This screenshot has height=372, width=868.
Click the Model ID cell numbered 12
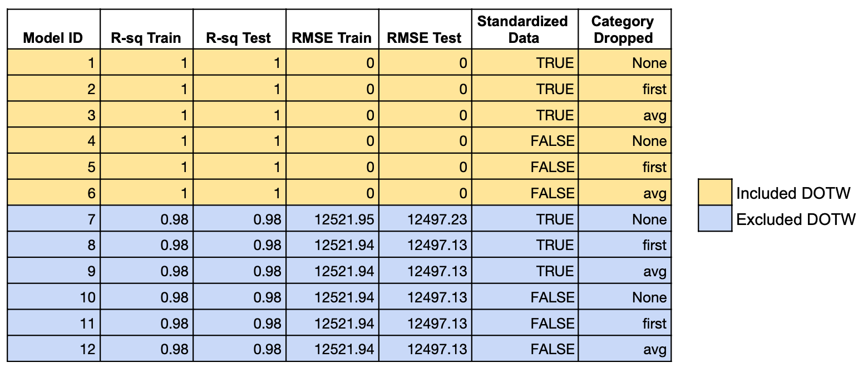click(87, 350)
